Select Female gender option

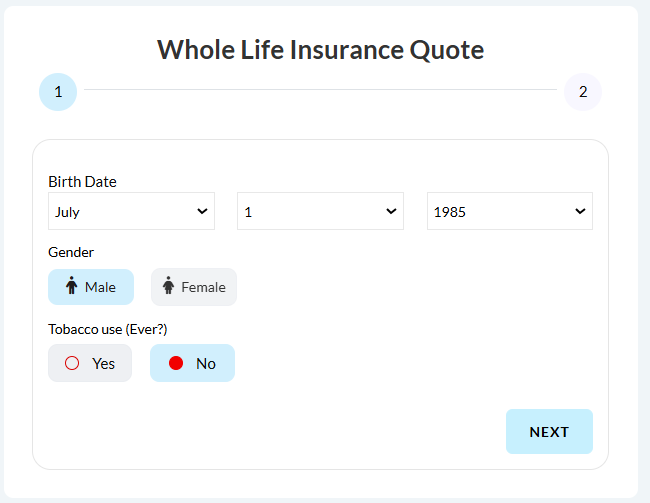pos(194,287)
